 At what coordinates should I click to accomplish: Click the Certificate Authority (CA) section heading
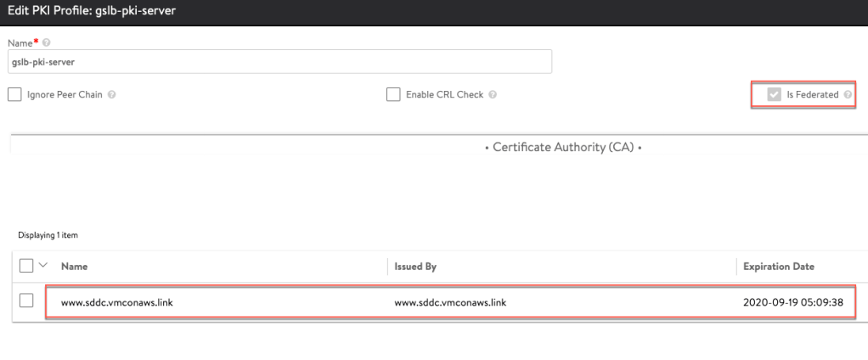pos(561,148)
